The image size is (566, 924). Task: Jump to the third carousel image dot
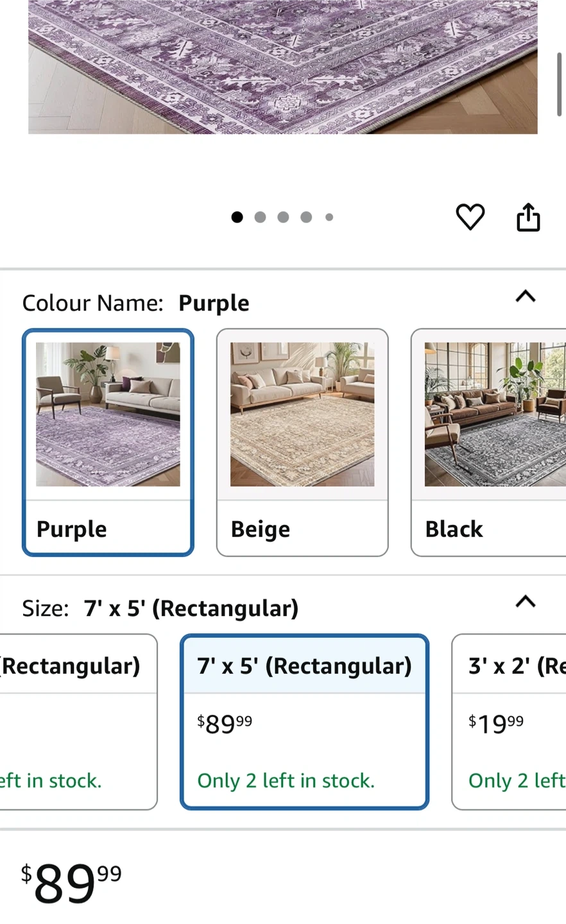click(283, 217)
